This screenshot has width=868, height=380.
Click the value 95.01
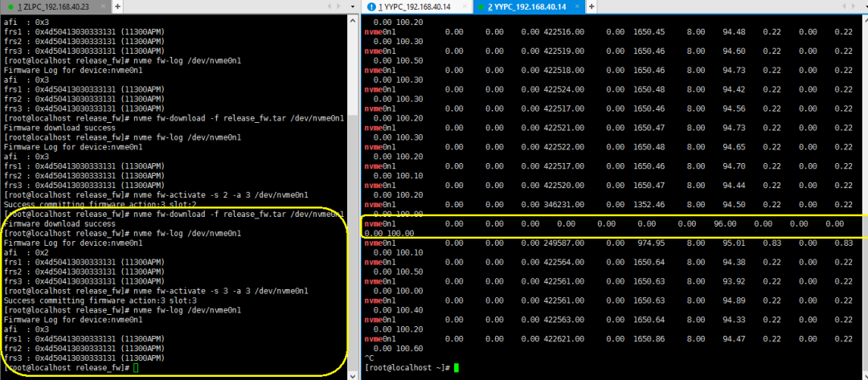click(x=734, y=243)
